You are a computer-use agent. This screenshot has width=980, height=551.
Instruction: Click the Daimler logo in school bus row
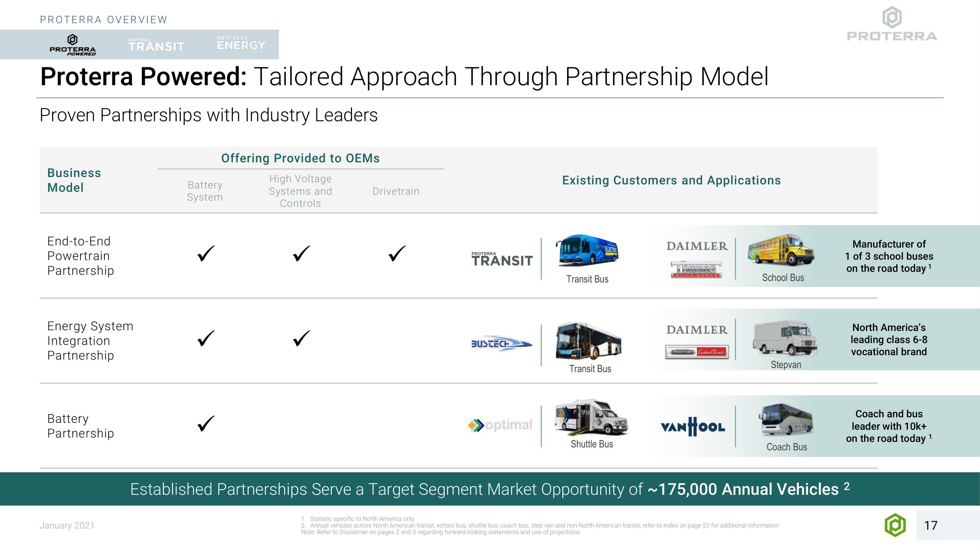tap(697, 246)
